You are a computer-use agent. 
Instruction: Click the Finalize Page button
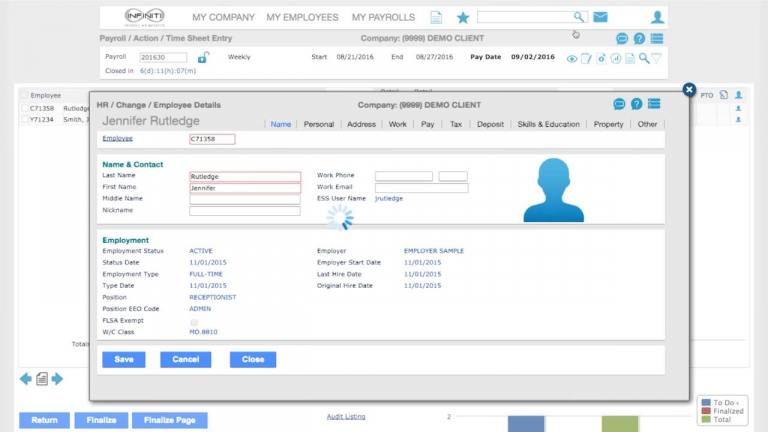(169, 420)
